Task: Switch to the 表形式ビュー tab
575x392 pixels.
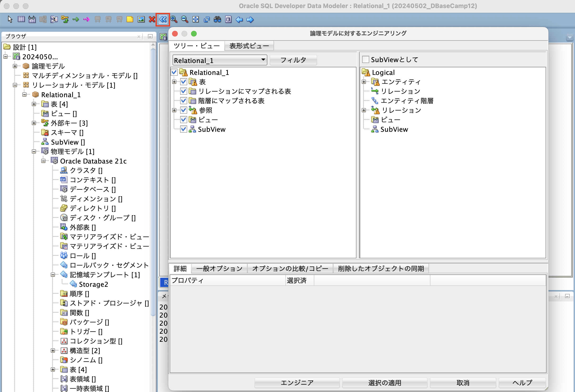Action: tap(248, 46)
